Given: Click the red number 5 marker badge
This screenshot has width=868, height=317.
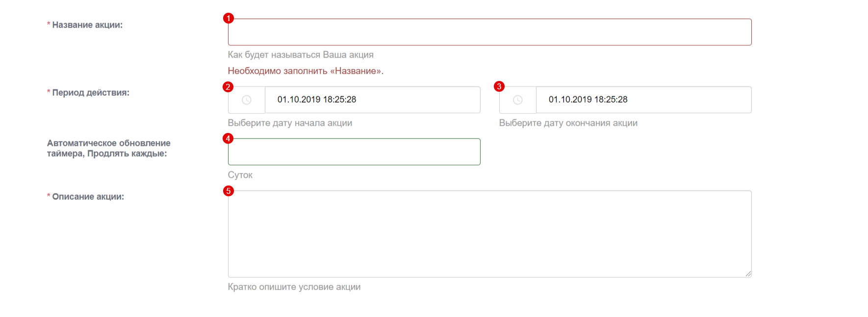Looking at the screenshot, I should (x=229, y=191).
